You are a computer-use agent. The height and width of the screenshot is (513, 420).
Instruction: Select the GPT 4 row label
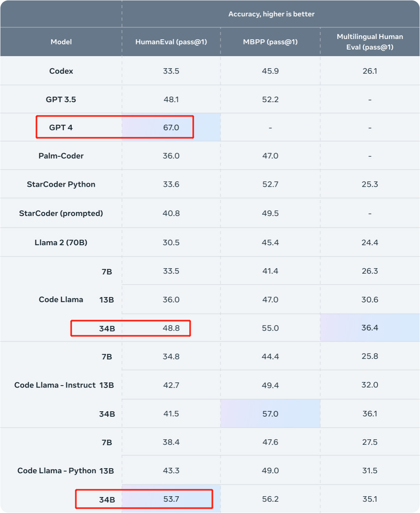61,127
